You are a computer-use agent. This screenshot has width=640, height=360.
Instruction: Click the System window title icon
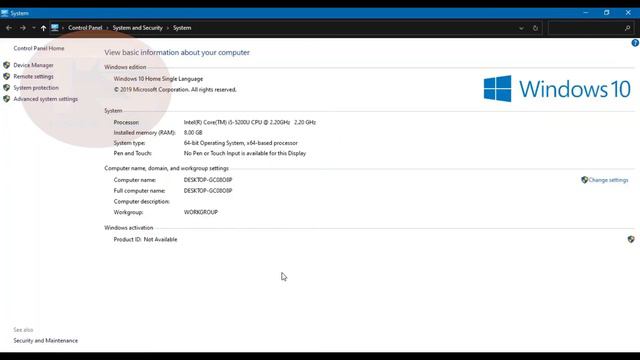(x=4, y=13)
